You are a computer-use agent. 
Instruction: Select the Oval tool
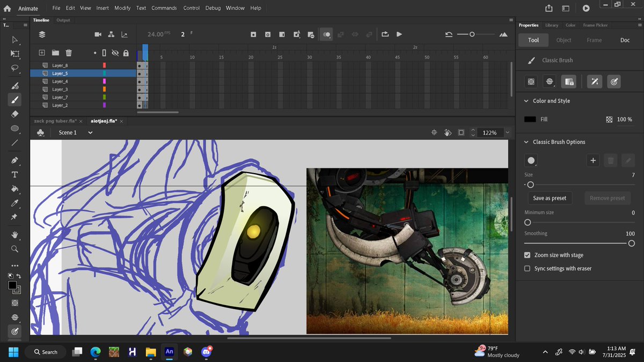(x=15, y=128)
